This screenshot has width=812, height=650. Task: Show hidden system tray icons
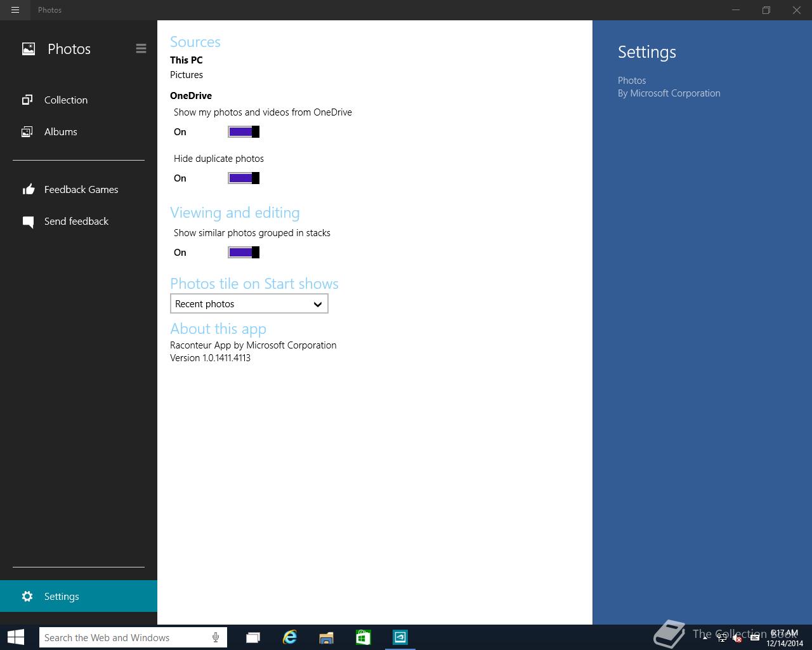pos(705,637)
